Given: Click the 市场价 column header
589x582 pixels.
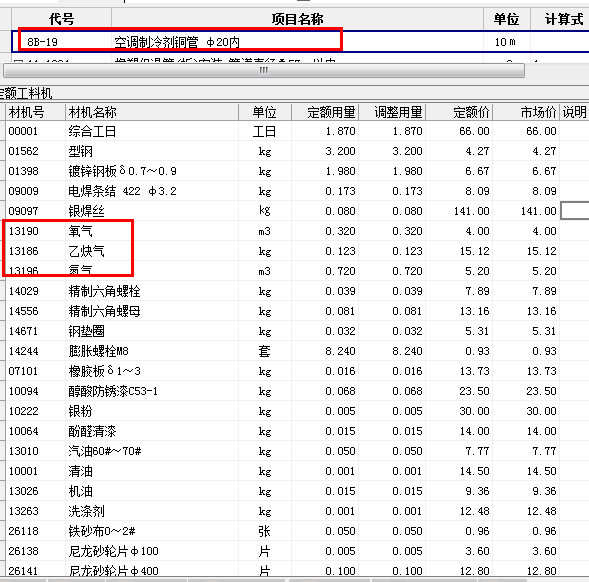Looking at the screenshot, I should click(538, 112).
